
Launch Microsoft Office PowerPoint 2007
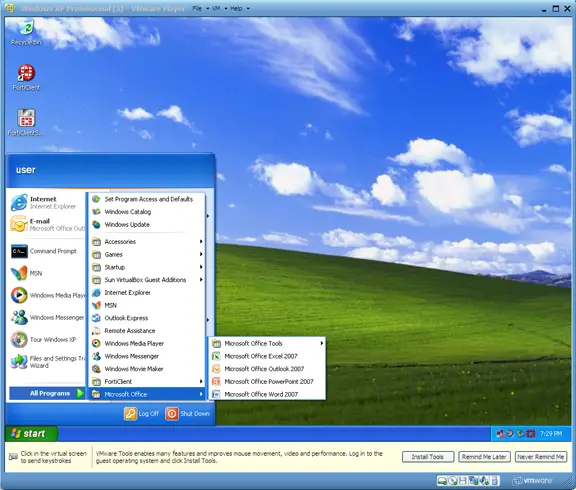[x=267, y=382]
